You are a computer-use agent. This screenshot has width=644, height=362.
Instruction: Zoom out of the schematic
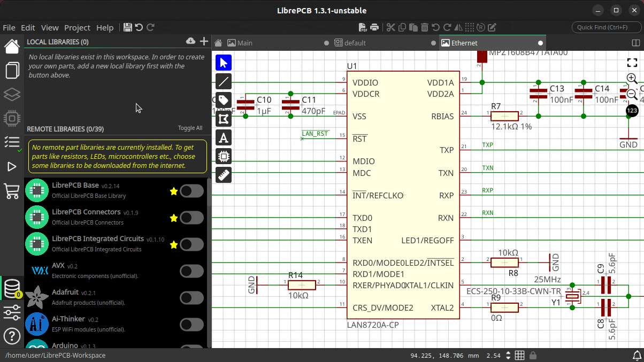pos(632,95)
